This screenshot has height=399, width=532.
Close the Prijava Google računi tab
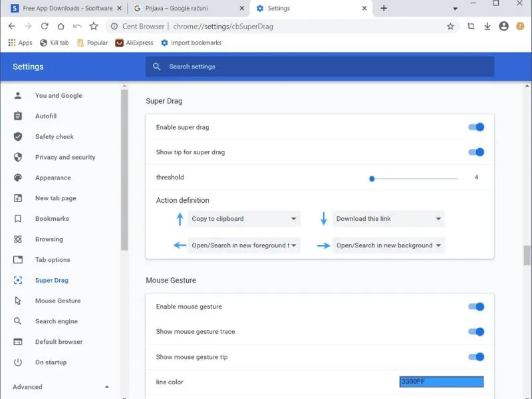[x=242, y=8]
